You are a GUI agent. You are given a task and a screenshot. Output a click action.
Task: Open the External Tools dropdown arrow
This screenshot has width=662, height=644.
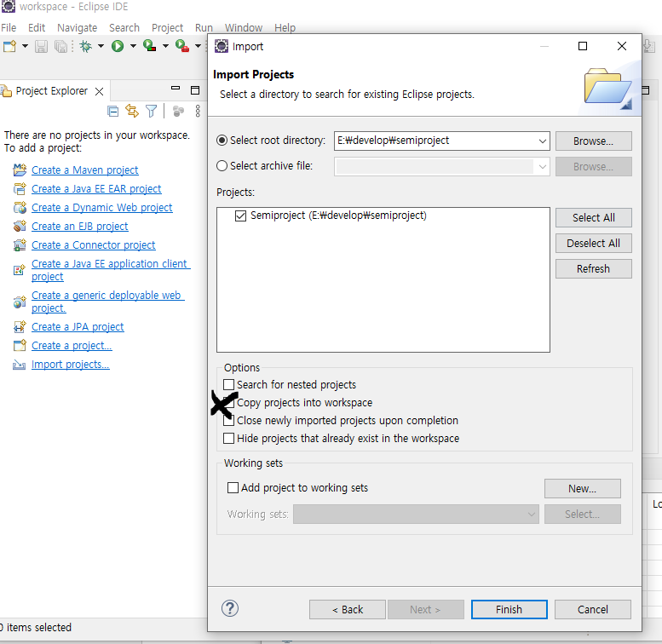click(x=198, y=46)
